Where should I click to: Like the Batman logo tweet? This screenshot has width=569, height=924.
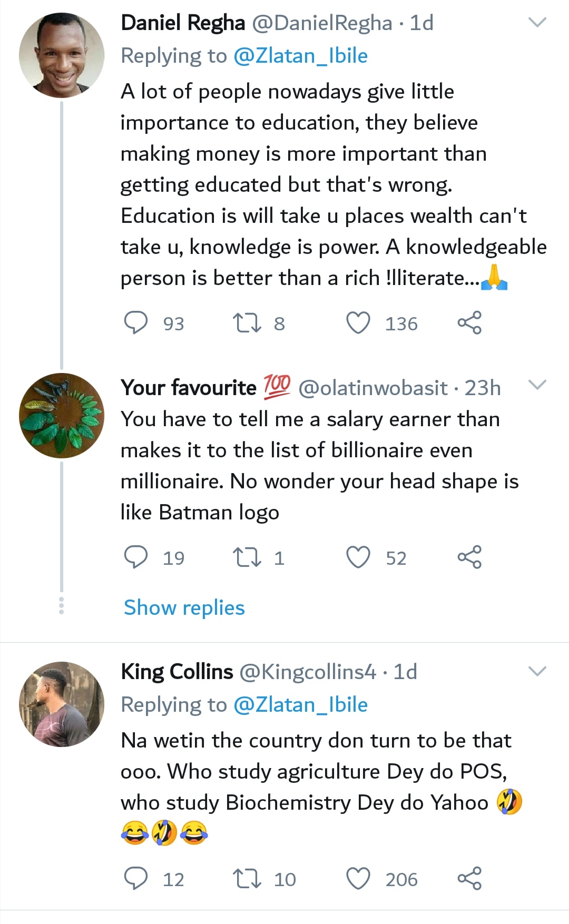pos(358,557)
